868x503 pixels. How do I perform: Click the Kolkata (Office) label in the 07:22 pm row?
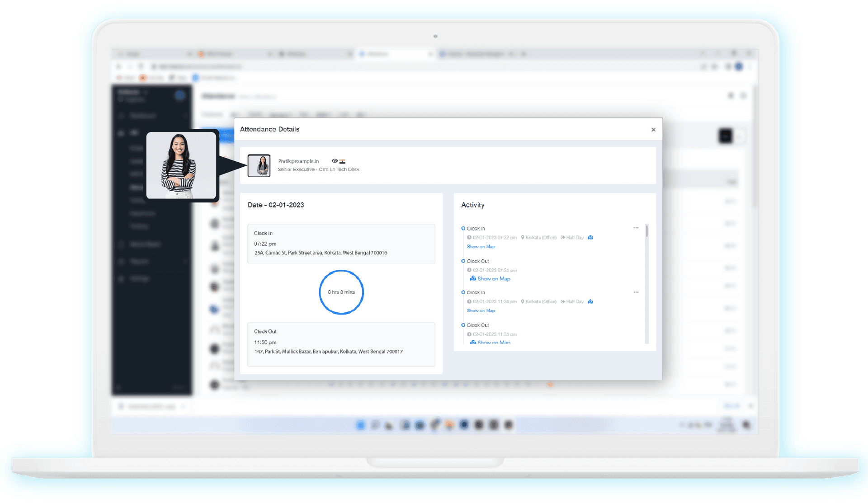point(541,238)
